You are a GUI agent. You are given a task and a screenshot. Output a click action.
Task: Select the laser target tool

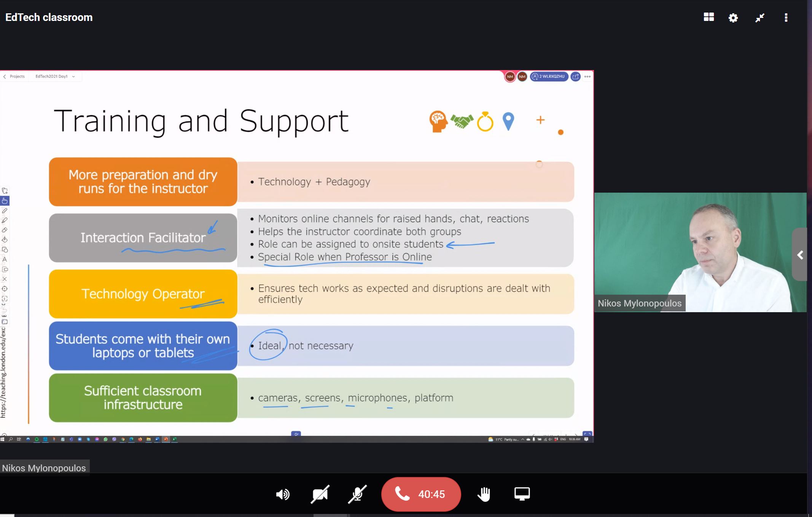[x=5, y=289]
